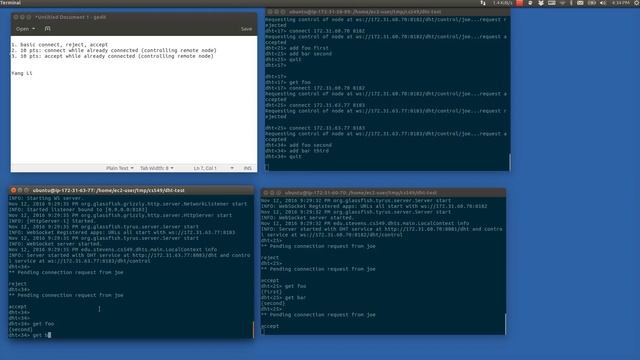Click 'dht<21> add foo first' in top-right terminal

click(297, 48)
